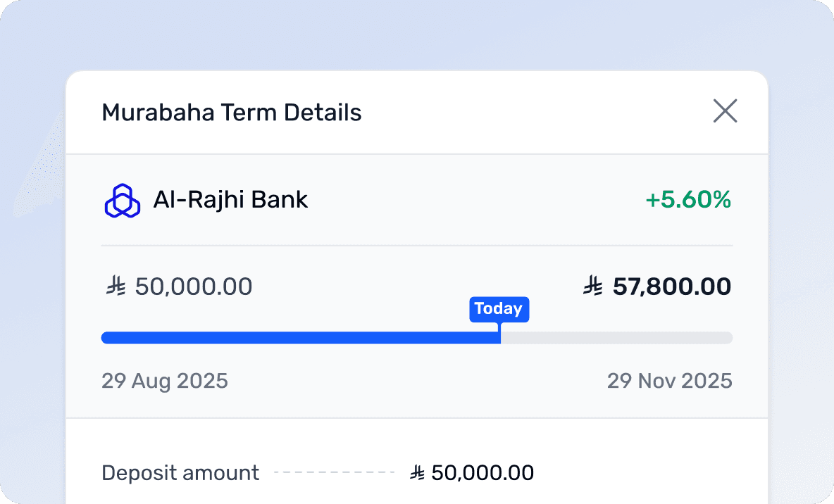Click the Riyal symbol in the Deposit amount row
834x504 pixels.
418,473
